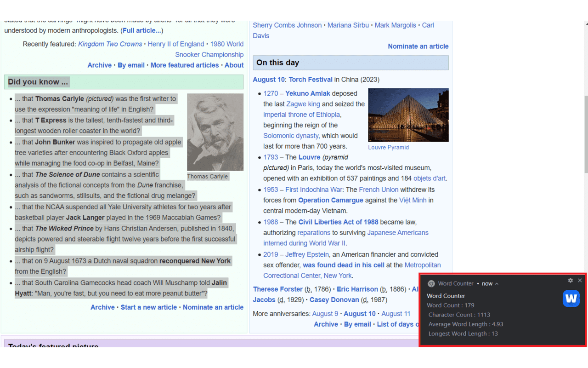Open the Metropolitan Correctional Center, New York link
Screen dimensions: 588x368
352,270
